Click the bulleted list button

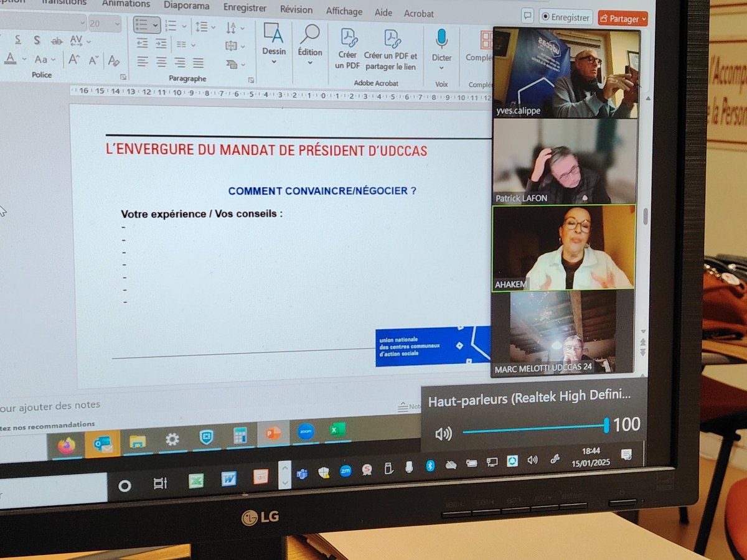pos(147,25)
